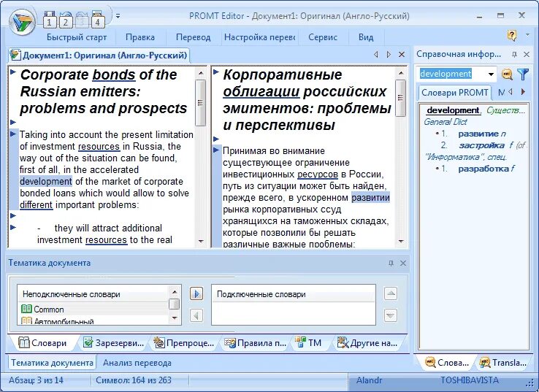Click the underlined word different in source text
The width and height of the screenshot is (539, 392).
pos(36,205)
